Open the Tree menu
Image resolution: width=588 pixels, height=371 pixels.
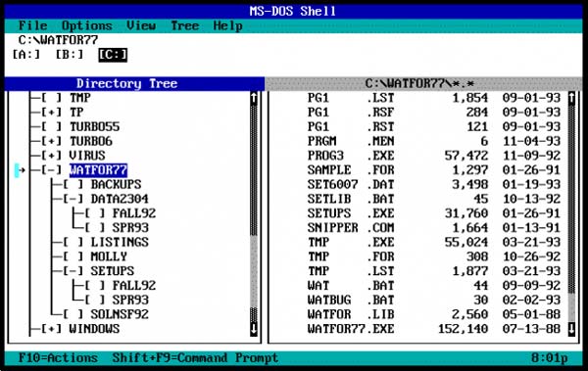pos(185,25)
